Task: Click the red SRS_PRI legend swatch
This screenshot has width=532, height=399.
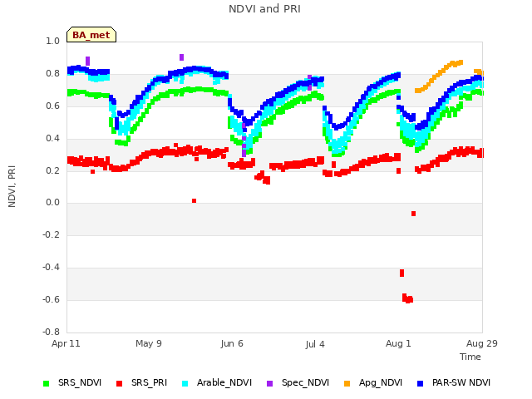Action: point(119,384)
